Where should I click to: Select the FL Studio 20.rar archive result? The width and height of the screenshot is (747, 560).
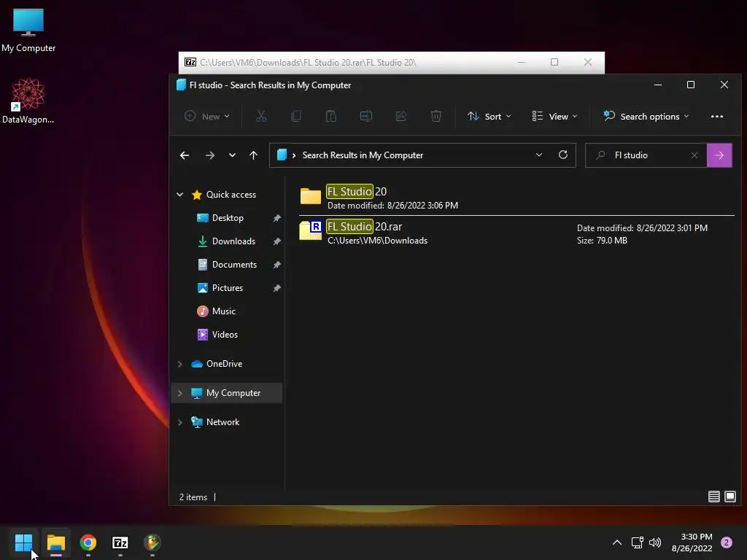coord(516,233)
